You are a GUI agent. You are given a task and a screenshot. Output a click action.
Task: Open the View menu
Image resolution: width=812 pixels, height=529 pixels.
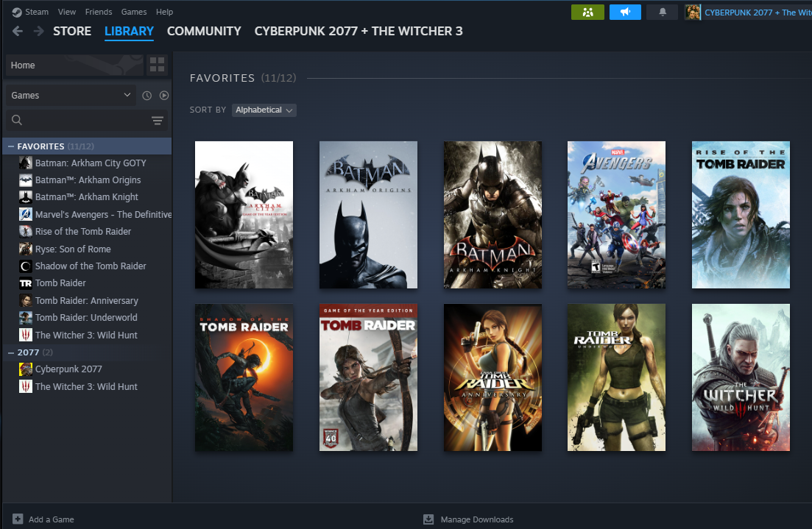tap(67, 12)
